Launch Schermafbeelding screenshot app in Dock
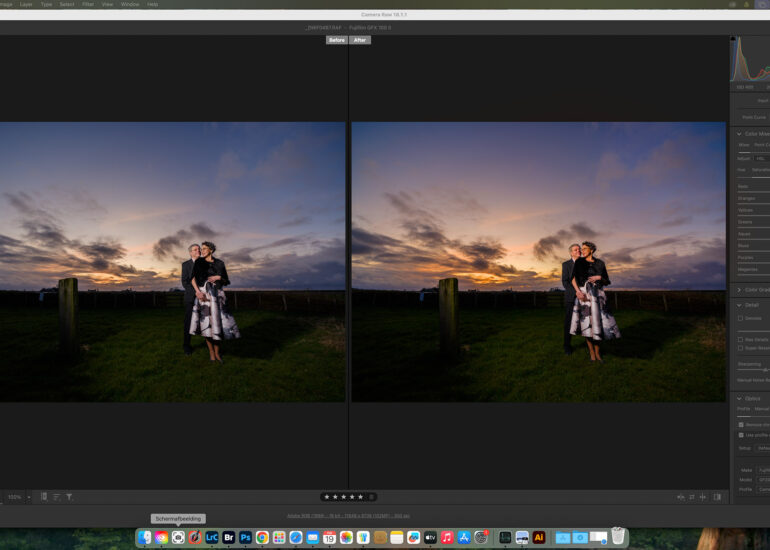Viewport: 770px width, 550px height. [178, 537]
